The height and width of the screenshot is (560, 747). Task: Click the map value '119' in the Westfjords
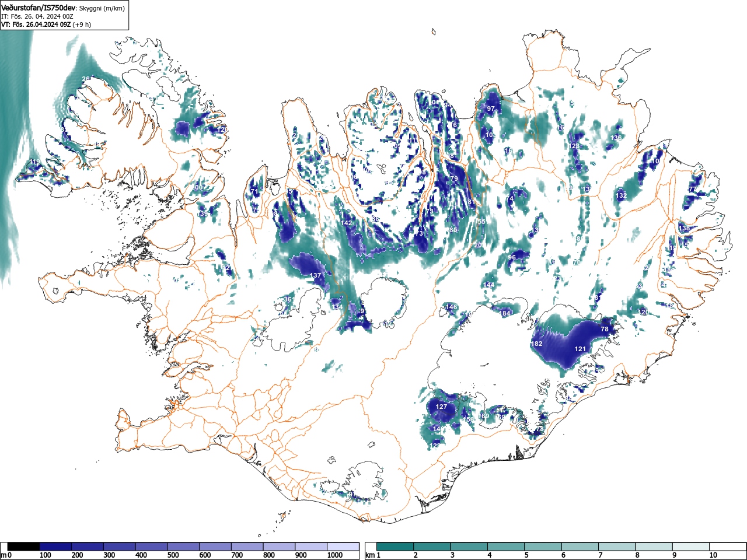(34, 162)
